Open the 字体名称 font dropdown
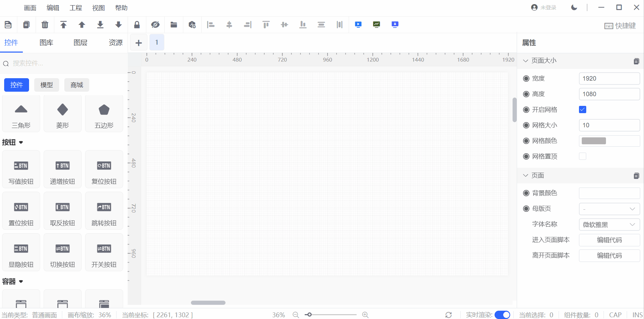This screenshot has height=319, width=644. (609, 225)
